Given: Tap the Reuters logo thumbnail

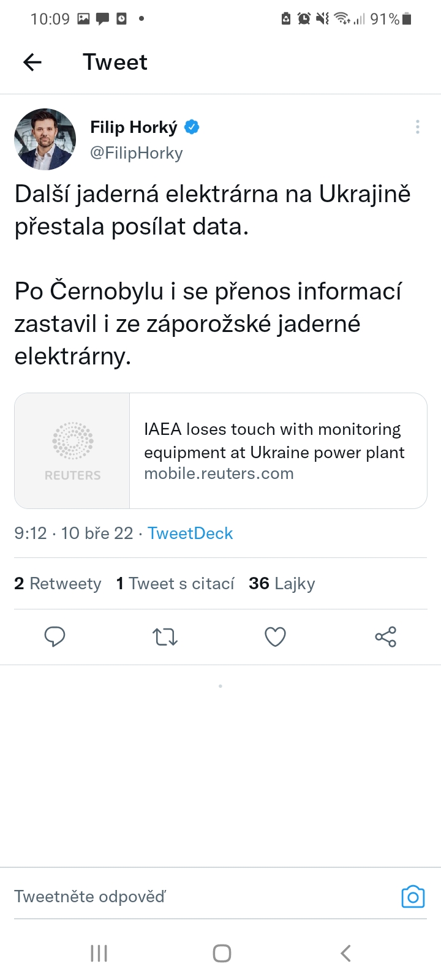Looking at the screenshot, I should pos(72,451).
